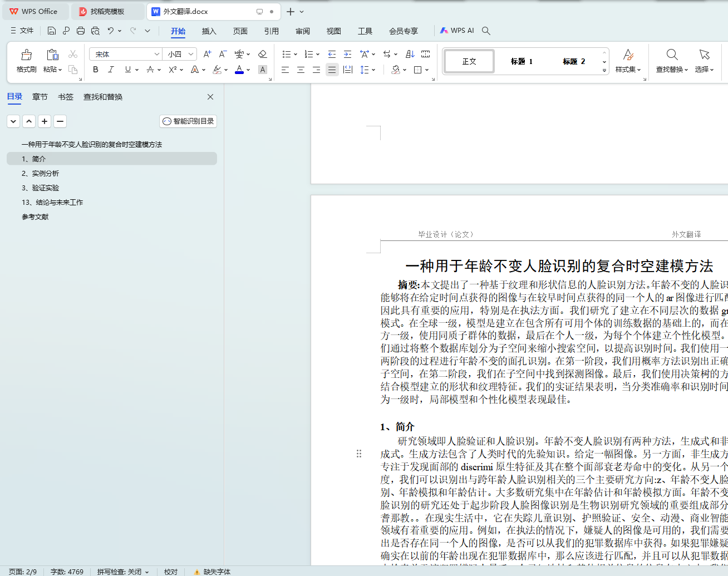Apply the Heading 2 (标题 2) style

pos(574,61)
